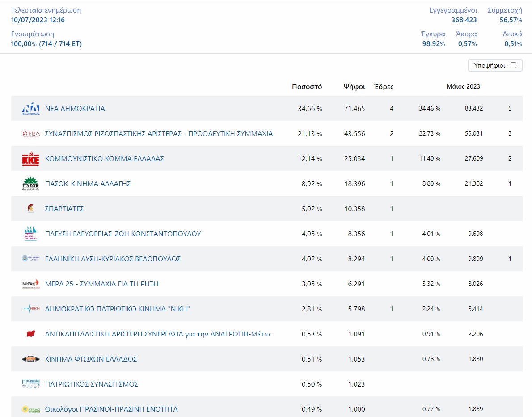Click SYRIZA's May 2023 share 22,73 %
Screen dimensions: 532x417
[x=430, y=133]
